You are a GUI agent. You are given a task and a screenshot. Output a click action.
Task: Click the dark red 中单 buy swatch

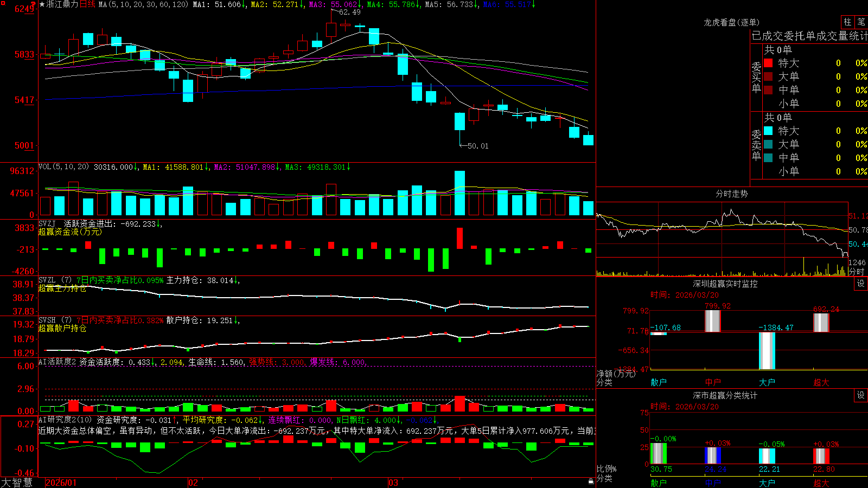pos(768,90)
